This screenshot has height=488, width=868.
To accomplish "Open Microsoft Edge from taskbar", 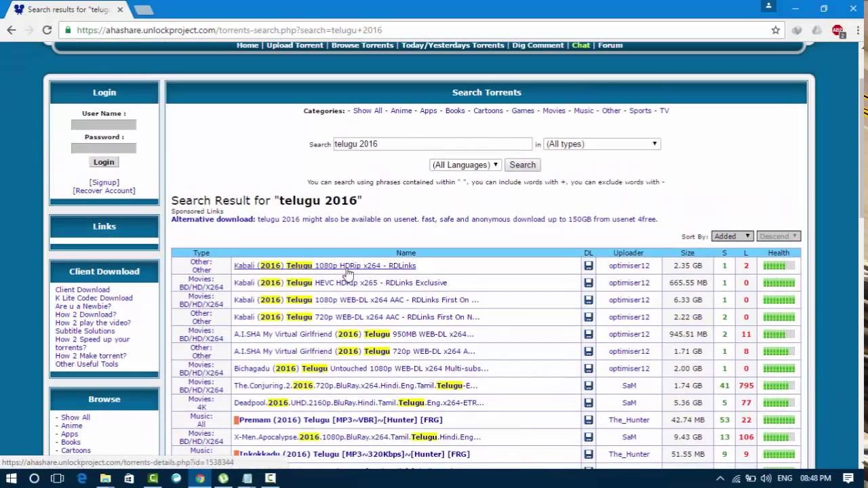I will [x=82, y=478].
